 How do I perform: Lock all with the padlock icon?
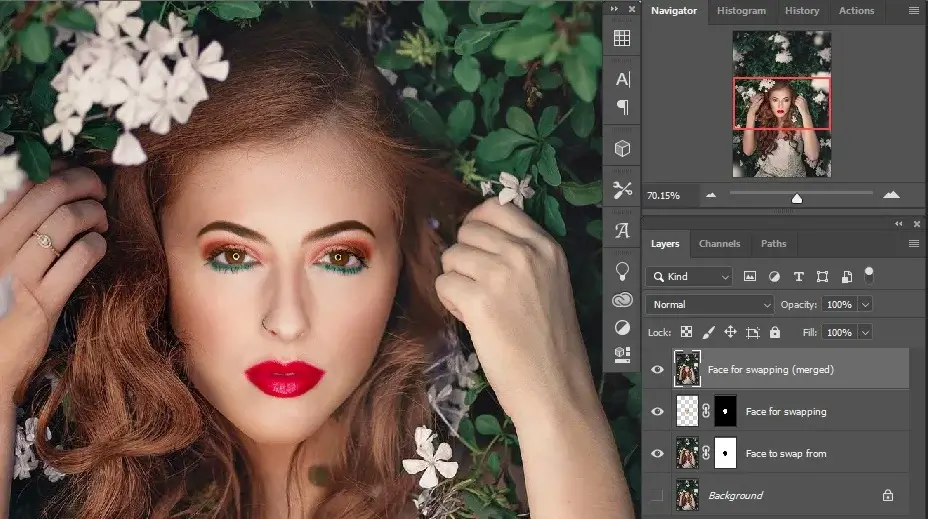775,332
